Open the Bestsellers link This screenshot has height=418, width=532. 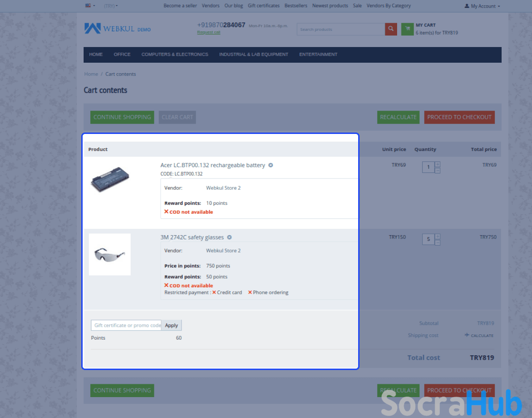296,6
